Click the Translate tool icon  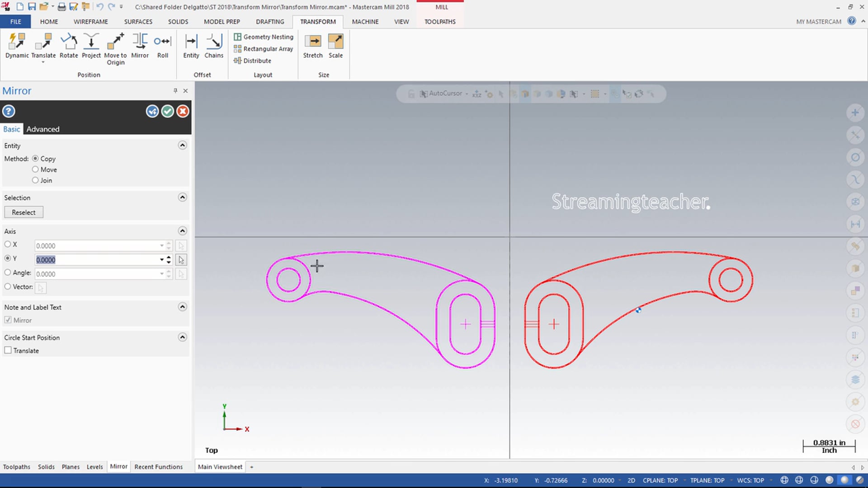click(43, 42)
